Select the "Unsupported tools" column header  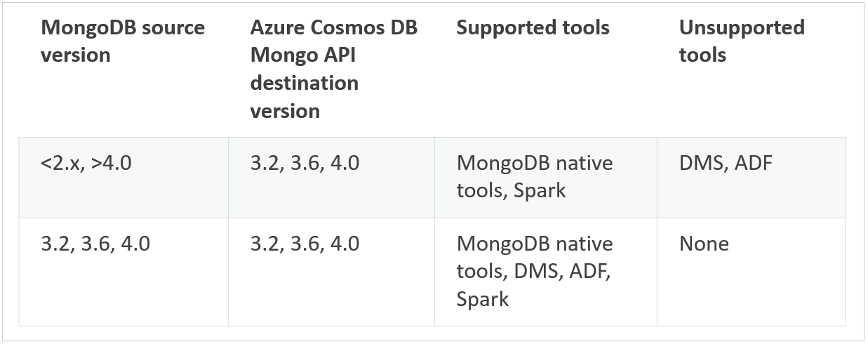741,41
